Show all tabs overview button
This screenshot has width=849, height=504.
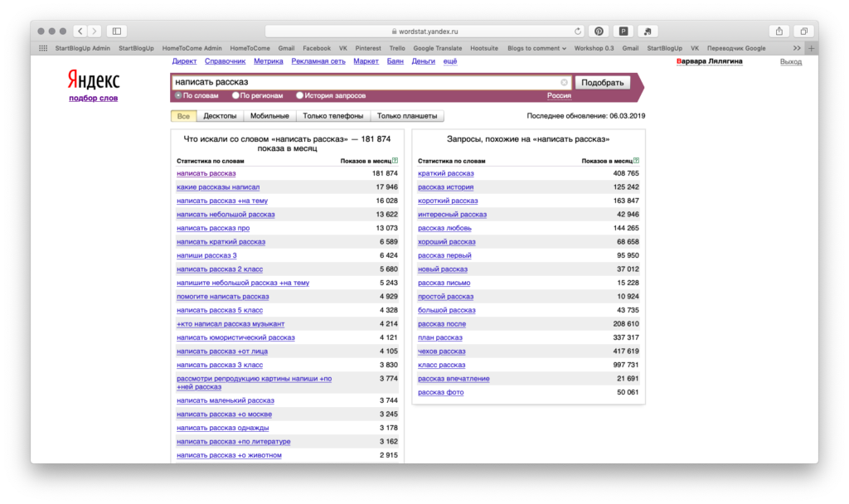click(804, 31)
